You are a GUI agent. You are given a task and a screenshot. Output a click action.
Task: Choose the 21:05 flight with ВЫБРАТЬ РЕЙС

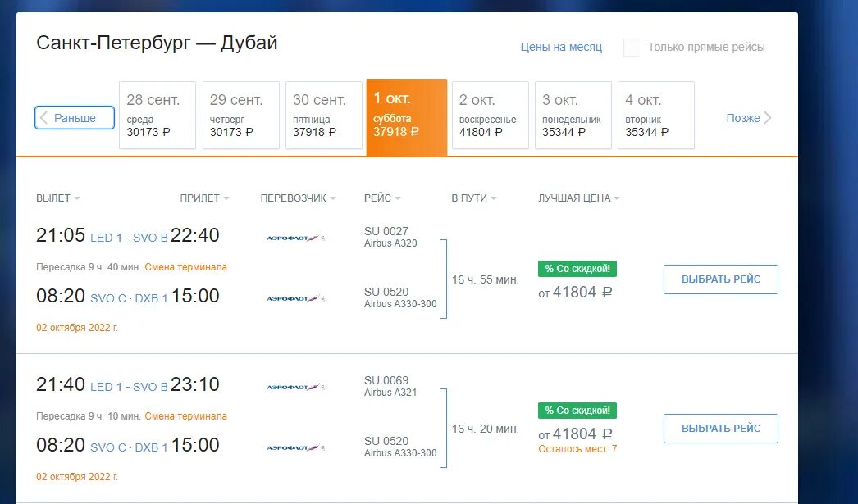pos(721,279)
